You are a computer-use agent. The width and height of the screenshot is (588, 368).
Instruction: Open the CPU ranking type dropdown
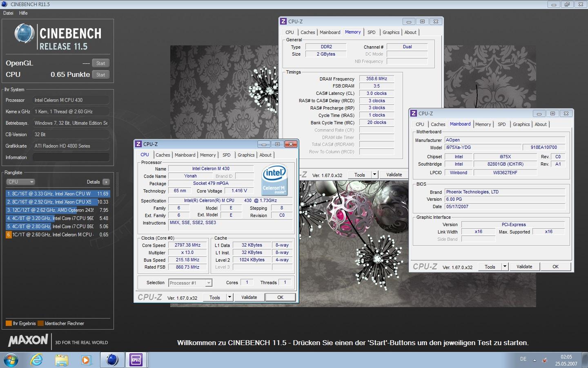20,182
